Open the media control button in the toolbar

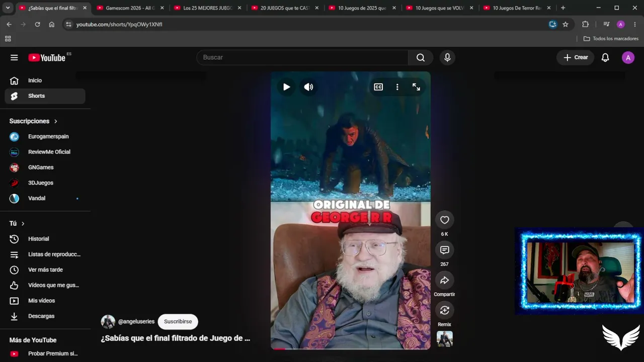coord(606,24)
